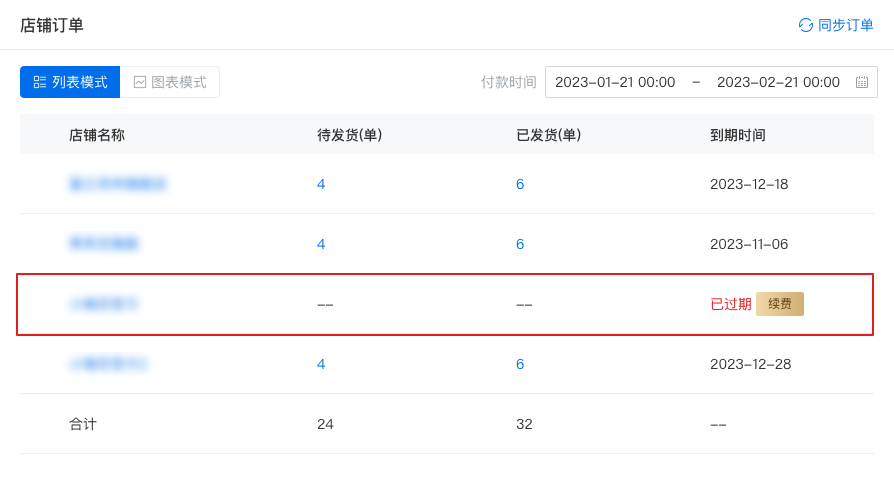Switch to the 列表模式 tab
This screenshot has height=478, width=894.
click(70, 82)
